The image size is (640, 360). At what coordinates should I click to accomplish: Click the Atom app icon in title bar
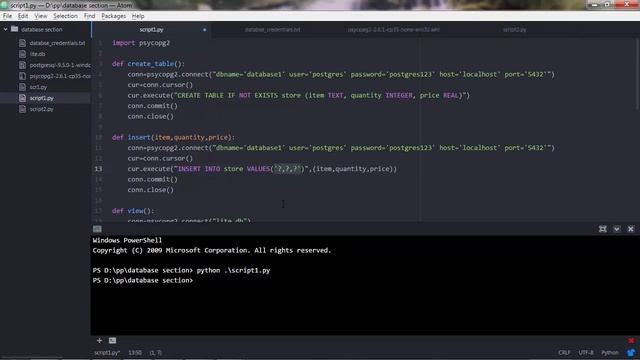point(4,5)
